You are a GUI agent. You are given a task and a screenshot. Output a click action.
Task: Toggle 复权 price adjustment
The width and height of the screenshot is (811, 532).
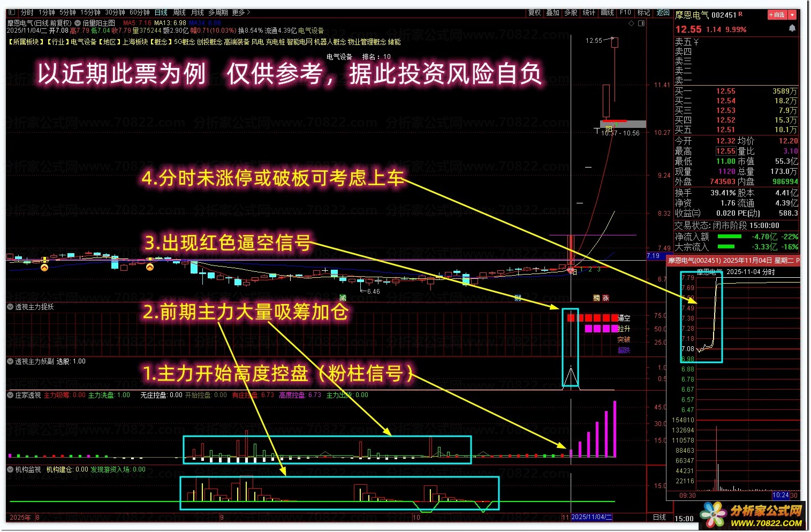click(534, 12)
